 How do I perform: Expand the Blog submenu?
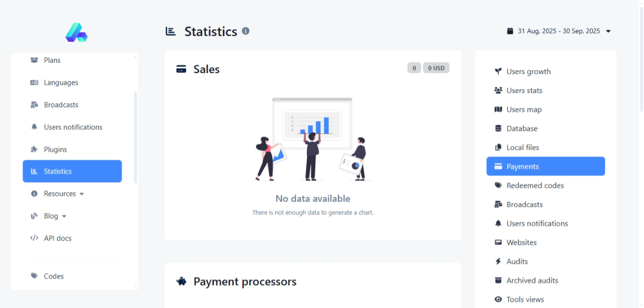[54, 216]
